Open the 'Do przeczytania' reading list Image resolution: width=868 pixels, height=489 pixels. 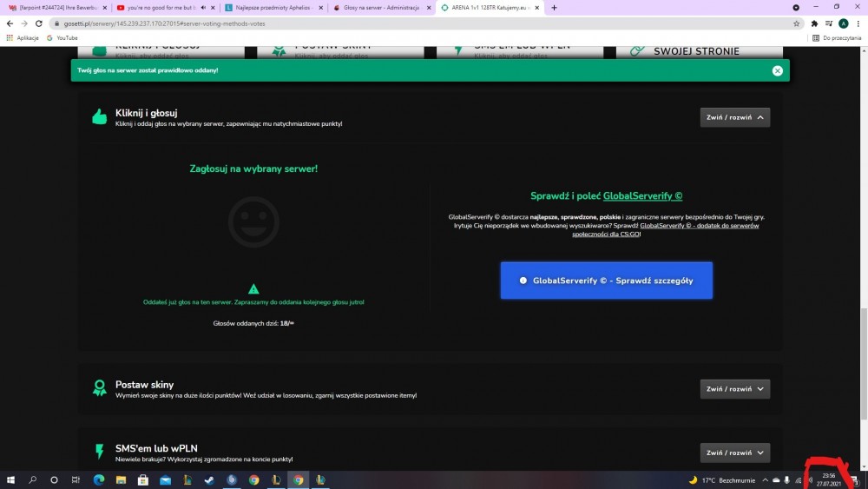click(x=837, y=37)
